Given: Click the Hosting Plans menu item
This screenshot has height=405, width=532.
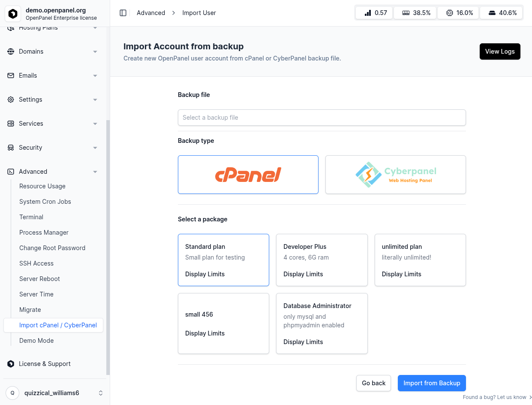Looking at the screenshot, I should pos(53,28).
